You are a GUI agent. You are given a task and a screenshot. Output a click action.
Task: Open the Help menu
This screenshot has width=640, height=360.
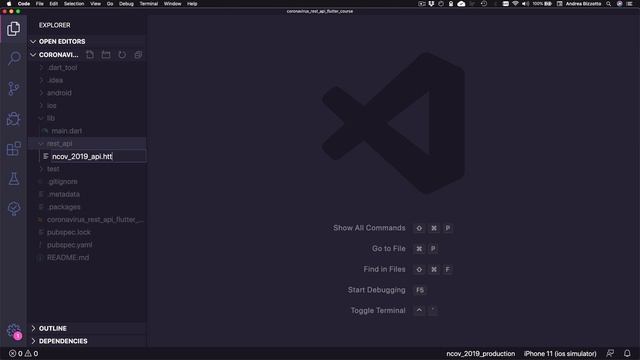(x=192, y=4)
